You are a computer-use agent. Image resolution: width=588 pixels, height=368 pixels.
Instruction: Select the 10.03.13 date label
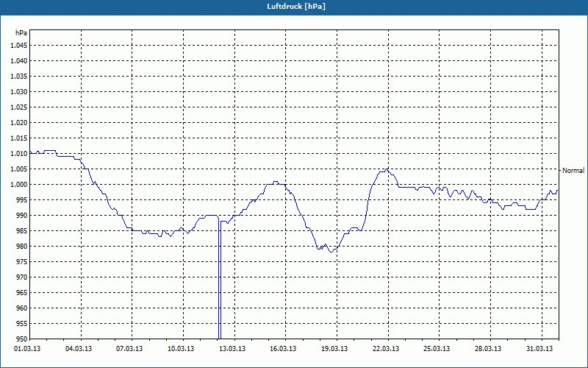(181, 349)
